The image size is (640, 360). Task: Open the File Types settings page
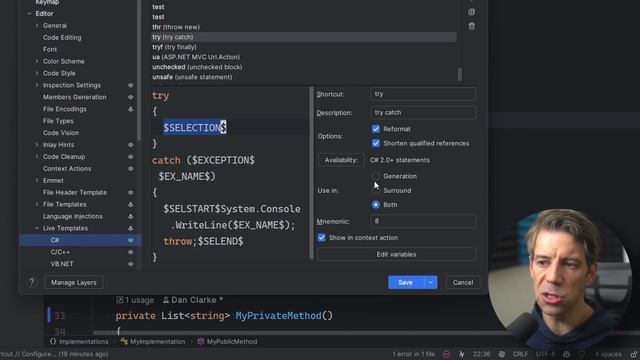click(58, 121)
